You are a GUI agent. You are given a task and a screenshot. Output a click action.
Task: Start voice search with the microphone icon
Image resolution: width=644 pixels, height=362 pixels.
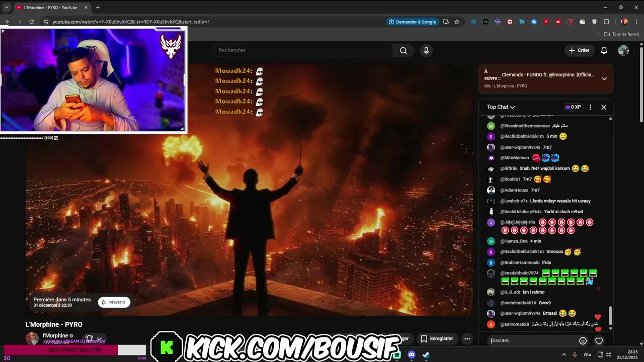click(x=426, y=50)
